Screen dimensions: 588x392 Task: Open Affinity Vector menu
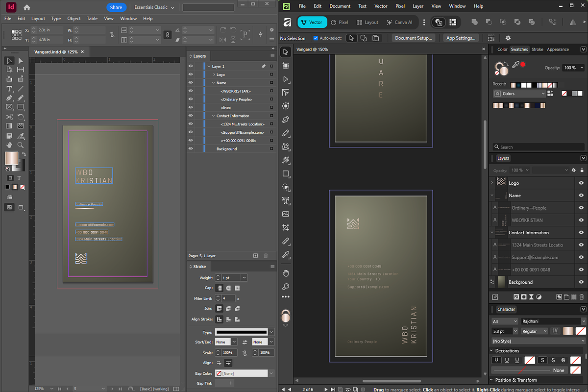[x=381, y=6]
